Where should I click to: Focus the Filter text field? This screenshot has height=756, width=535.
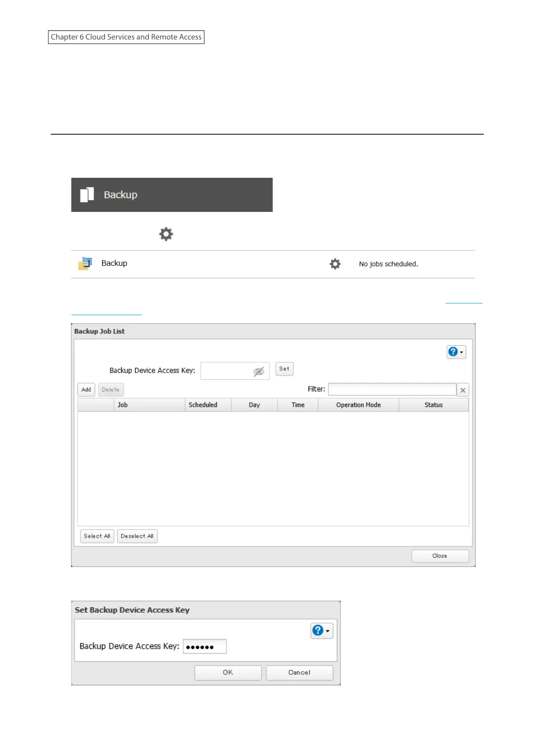392,389
